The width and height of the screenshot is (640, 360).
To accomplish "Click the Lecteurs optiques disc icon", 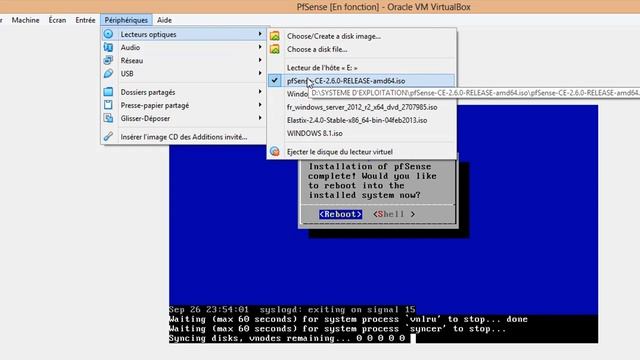I will pyautogui.click(x=108, y=34).
